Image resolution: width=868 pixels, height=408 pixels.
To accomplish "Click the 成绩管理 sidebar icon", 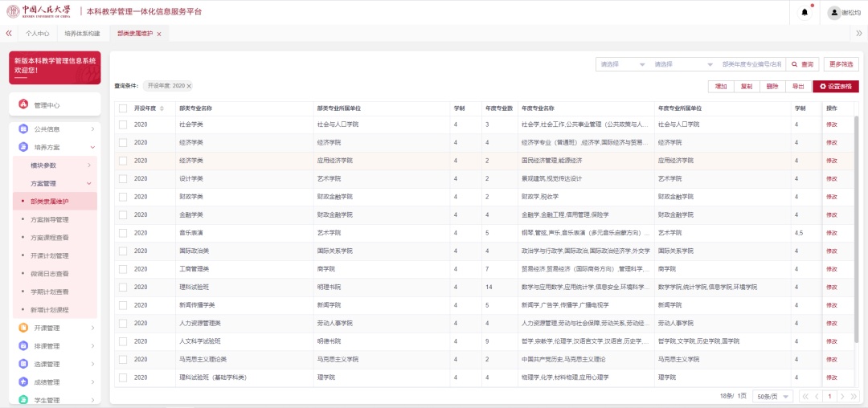I will (23, 382).
